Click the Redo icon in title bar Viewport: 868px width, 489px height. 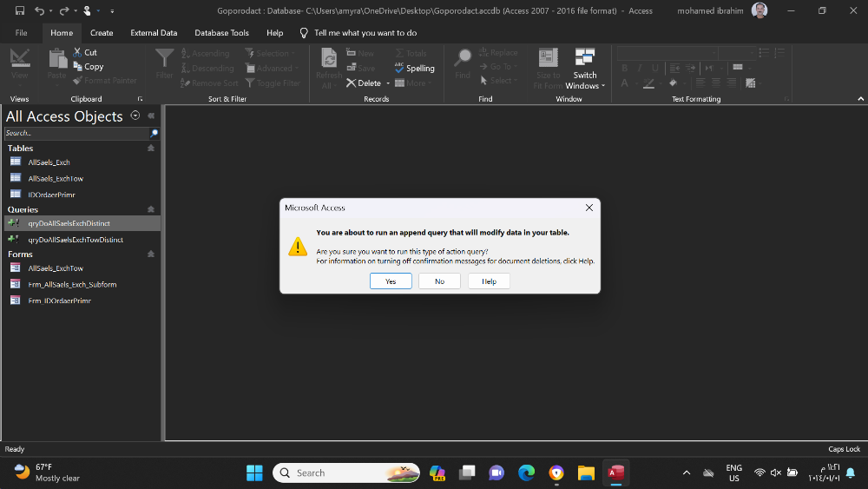(x=64, y=10)
